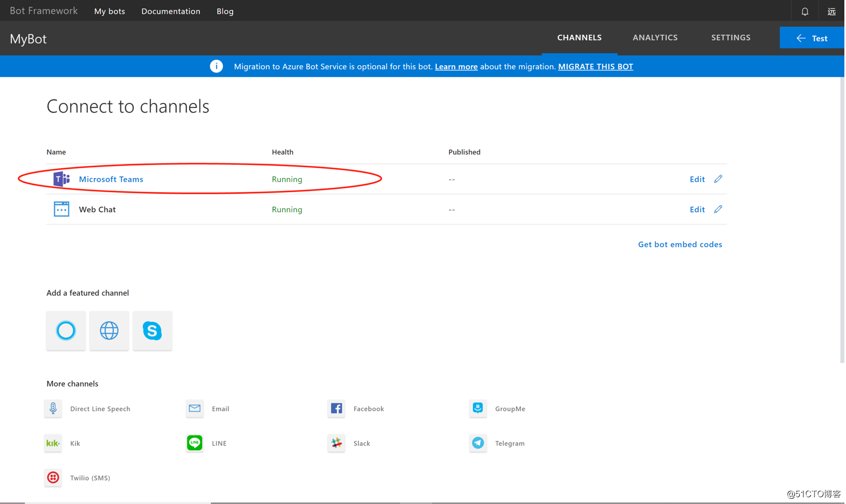Open Blog in the top menu
This screenshot has width=846, height=504.
tap(226, 11)
